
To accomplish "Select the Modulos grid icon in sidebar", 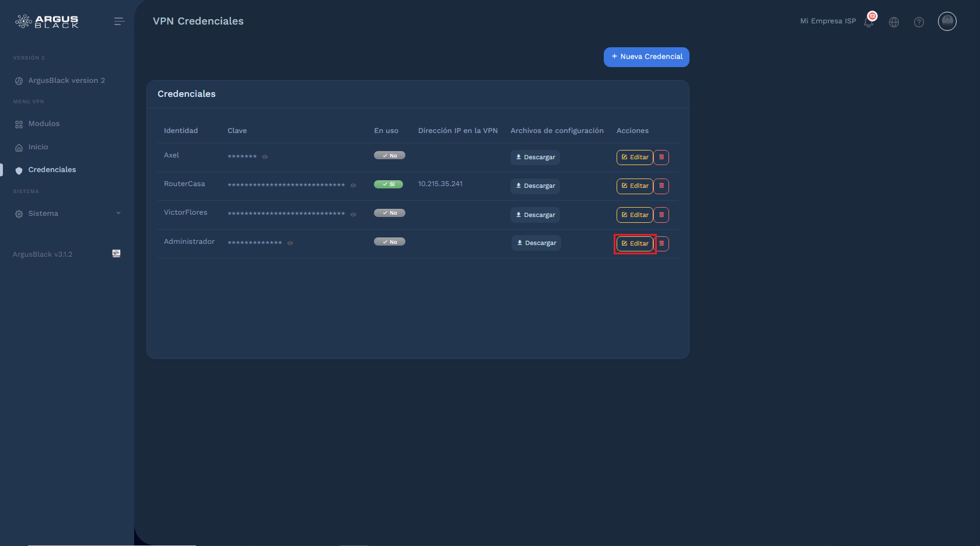I will 19,124.
